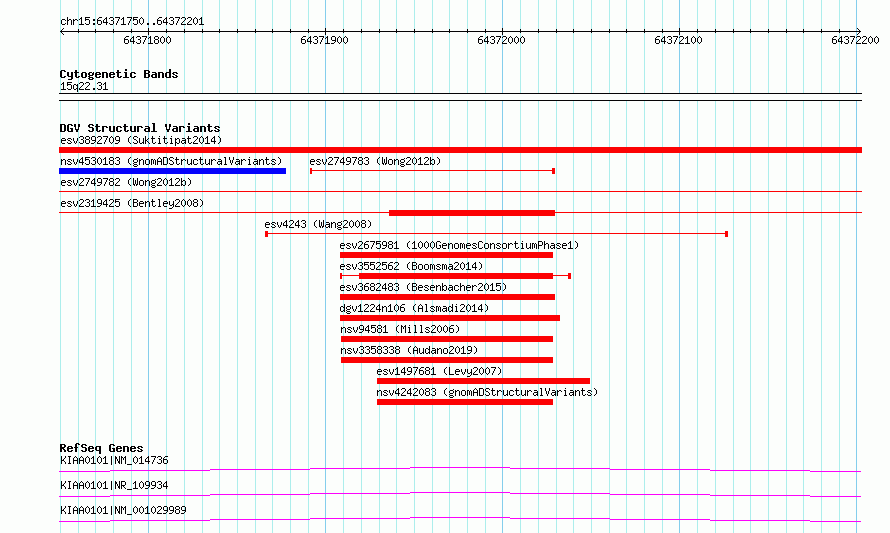
Task: Open variant esv2749782 (Wong2012b) label
Action: click(x=126, y=182)
